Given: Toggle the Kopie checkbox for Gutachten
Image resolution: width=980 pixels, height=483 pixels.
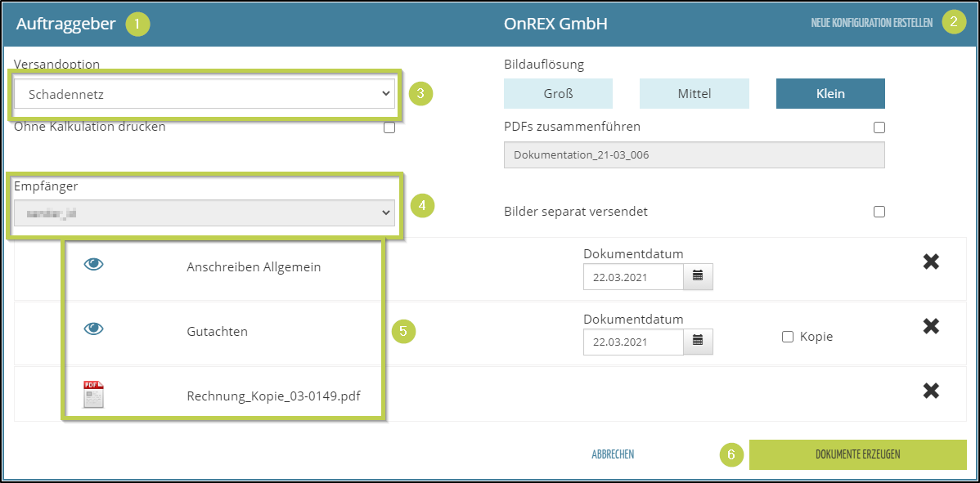Looking at the screenshot, I should [788, 337].
